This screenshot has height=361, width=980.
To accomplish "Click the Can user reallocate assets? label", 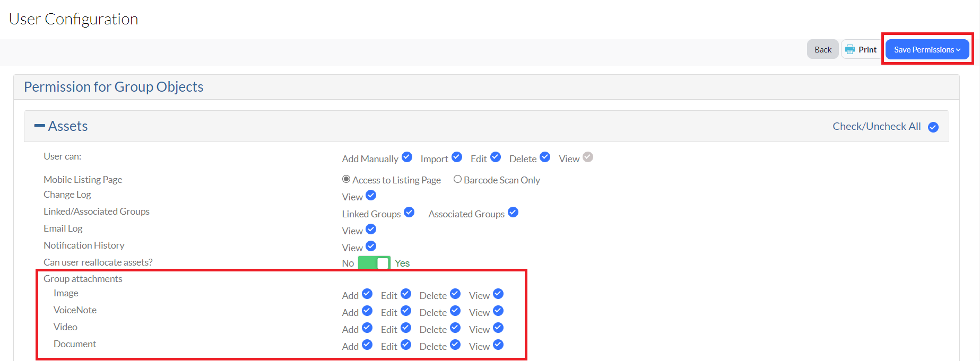I will click(98, 262).
